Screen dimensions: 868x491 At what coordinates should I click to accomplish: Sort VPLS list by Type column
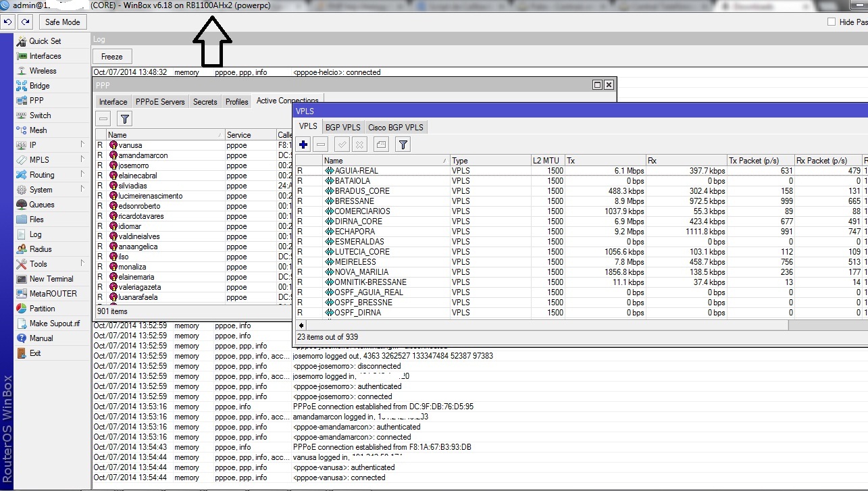[490, 160]
